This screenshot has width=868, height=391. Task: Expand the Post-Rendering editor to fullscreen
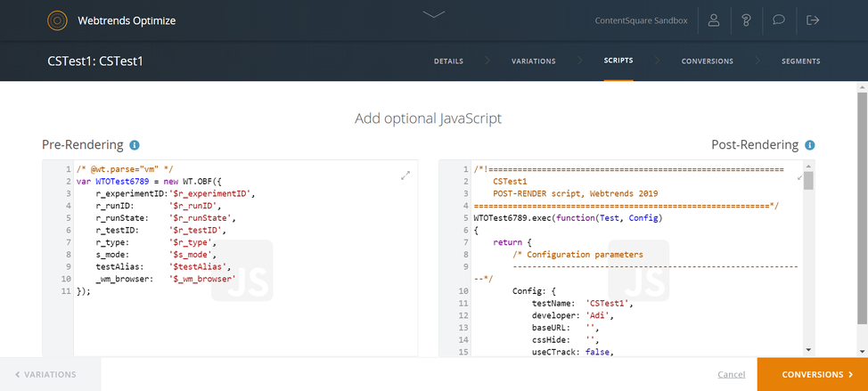point(798,177)
